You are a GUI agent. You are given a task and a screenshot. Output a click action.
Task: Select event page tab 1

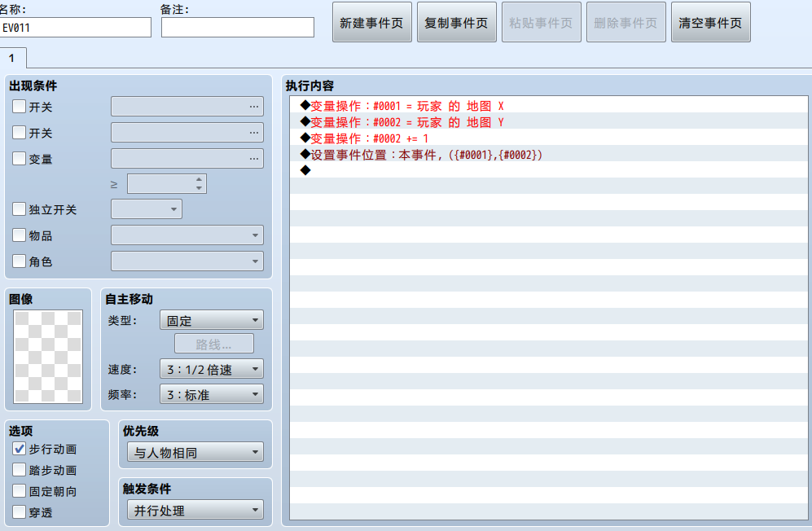[12, 58]
